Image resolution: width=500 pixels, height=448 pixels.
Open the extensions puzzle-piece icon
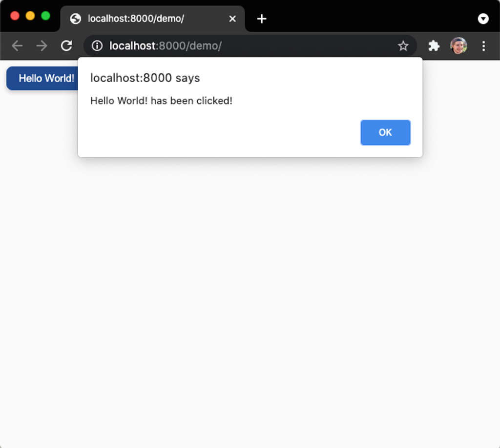tap(434, 45)
